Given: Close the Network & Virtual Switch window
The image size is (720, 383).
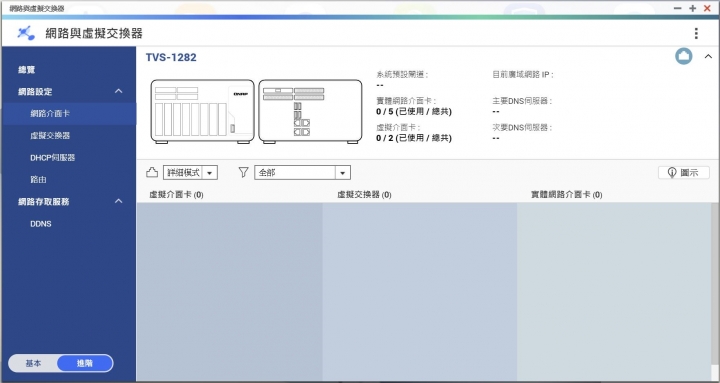Looking at the screenshot, I should pos(707,8).
